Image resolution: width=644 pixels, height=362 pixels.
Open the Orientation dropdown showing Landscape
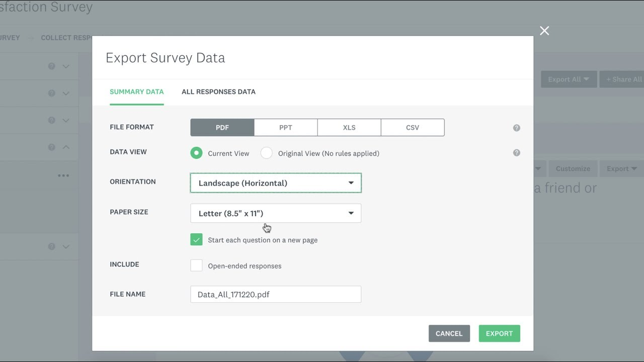tap(276, 183)
